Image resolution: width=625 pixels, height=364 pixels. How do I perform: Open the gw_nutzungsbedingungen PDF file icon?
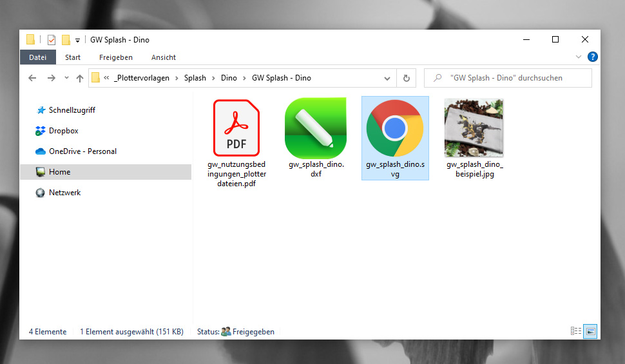coord(236,128)
